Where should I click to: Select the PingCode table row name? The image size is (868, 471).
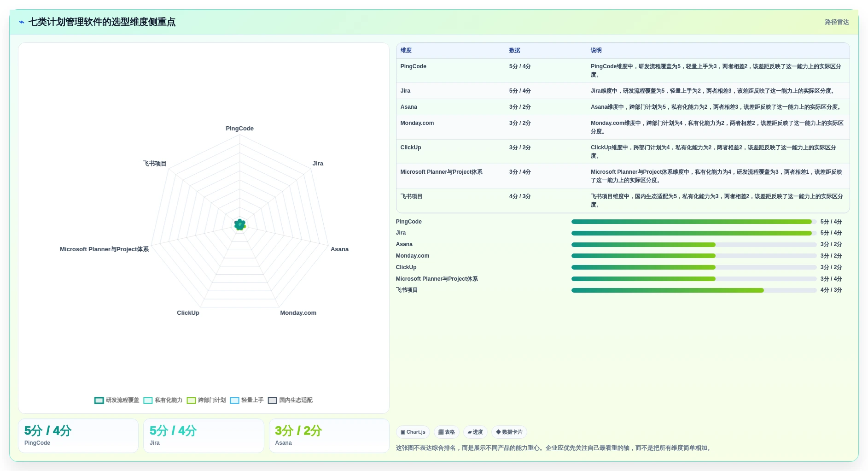pos(413,66)
